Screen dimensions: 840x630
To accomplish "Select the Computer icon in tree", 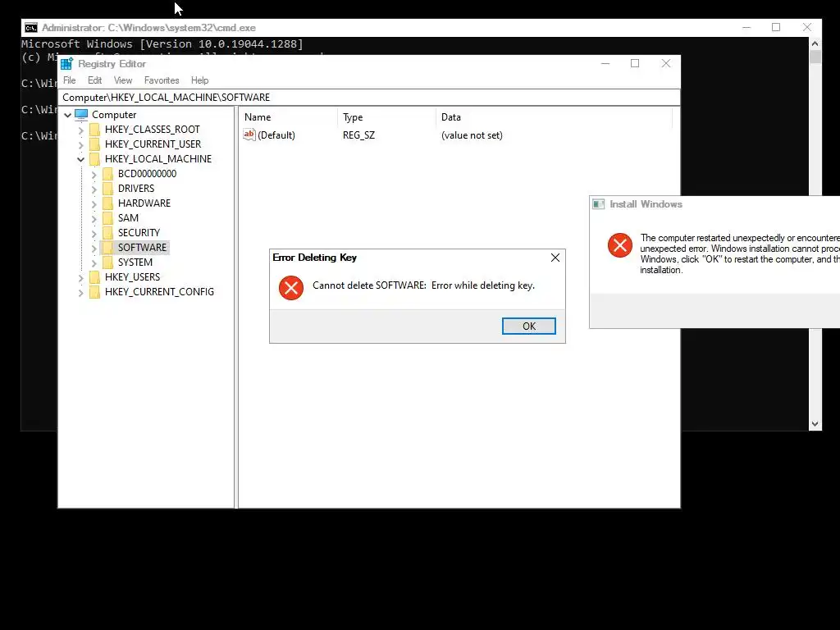I will pyautogui.click(x=81, y=115).
